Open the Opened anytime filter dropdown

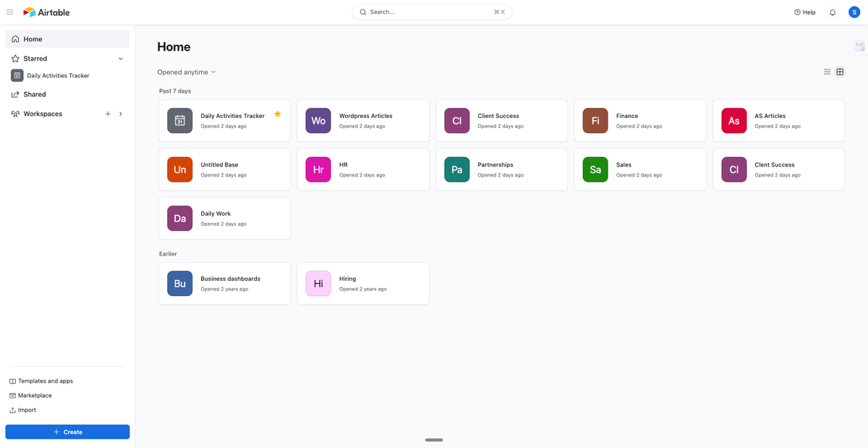click(186, 72)
